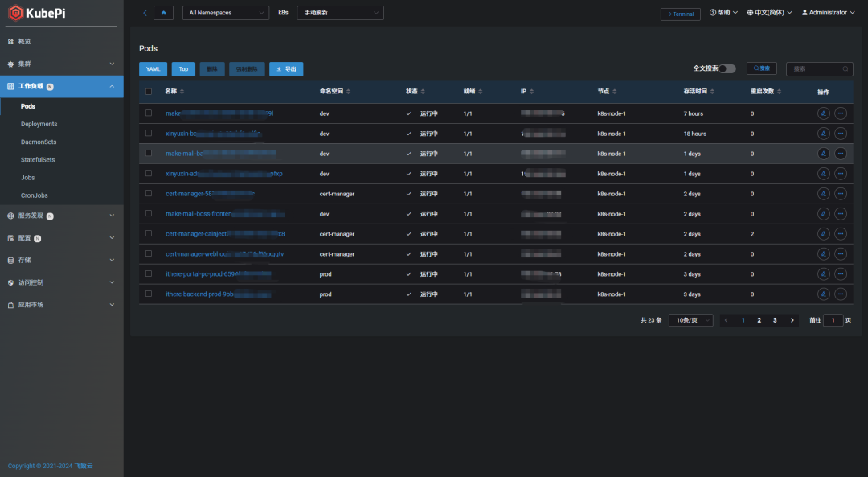Click the 访问控制 sidebar icon

[x=10, y=282]
